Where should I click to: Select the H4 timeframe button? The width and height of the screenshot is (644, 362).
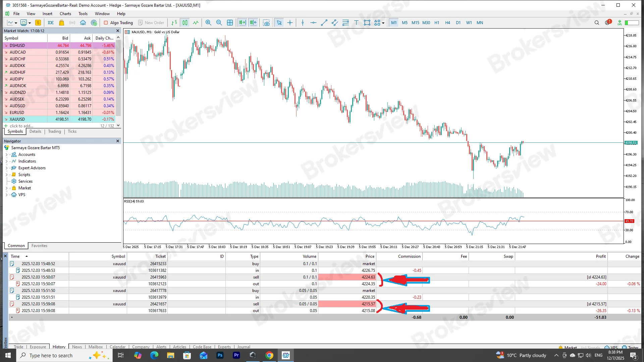coord(447,23)
